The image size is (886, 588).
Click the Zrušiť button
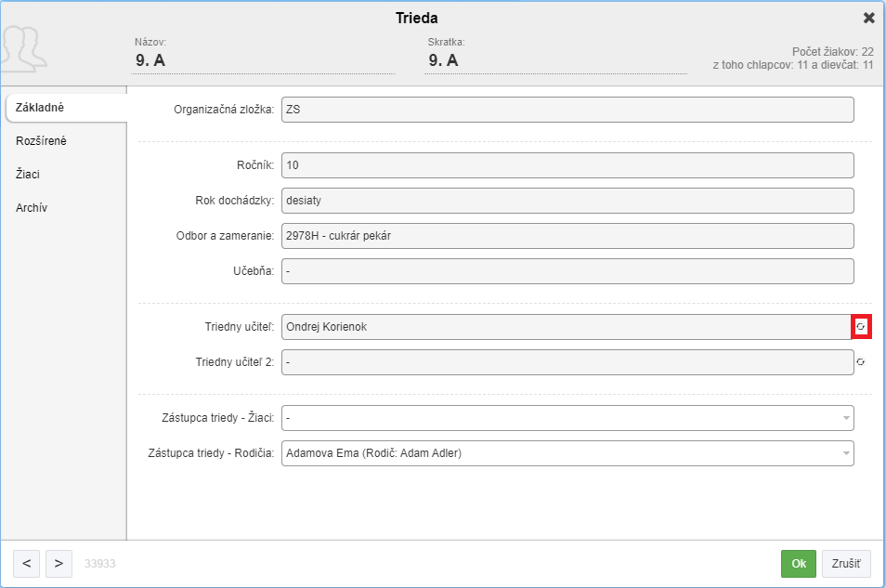tap(846, 564)
